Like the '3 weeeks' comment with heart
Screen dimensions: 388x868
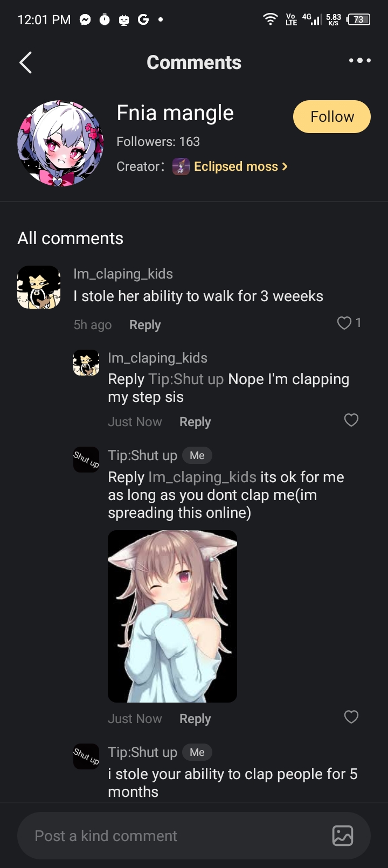click(344, 323)
